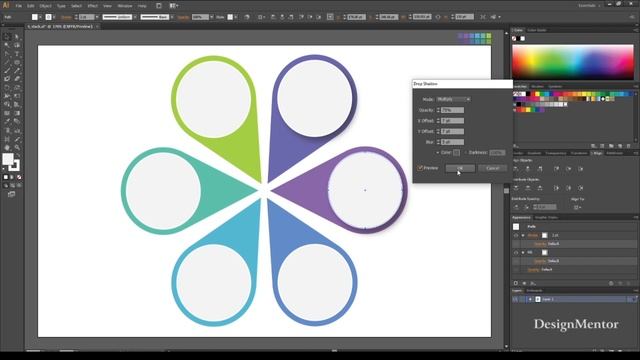Toggle visibility of Stroke in Appearance panel
Screen dimensions: 640x360
coord(516,236)
